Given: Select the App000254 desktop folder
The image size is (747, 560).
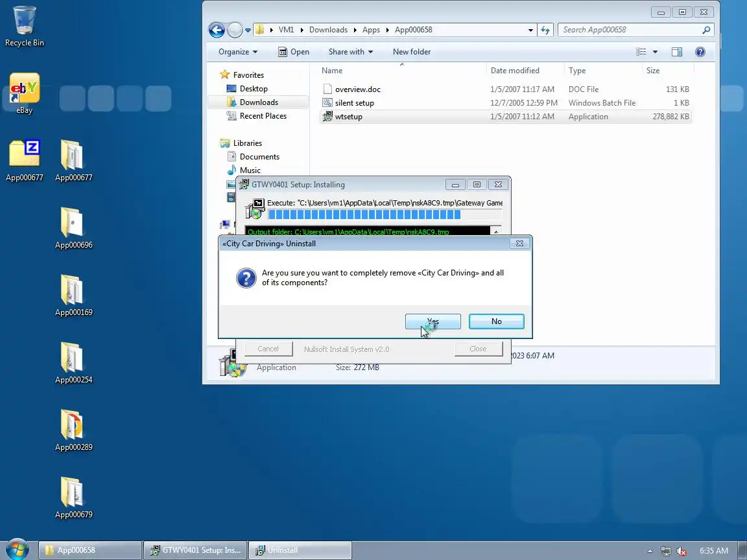Looking at the screenshot, I should pyautogui.click(x=73, y=363).
